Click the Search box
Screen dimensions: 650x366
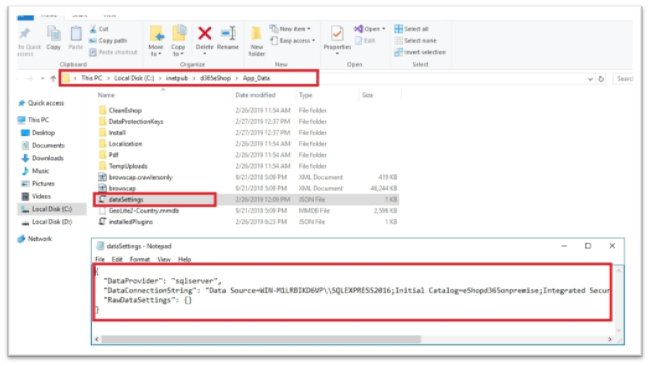pyautogui.click(x=623, y=79)
